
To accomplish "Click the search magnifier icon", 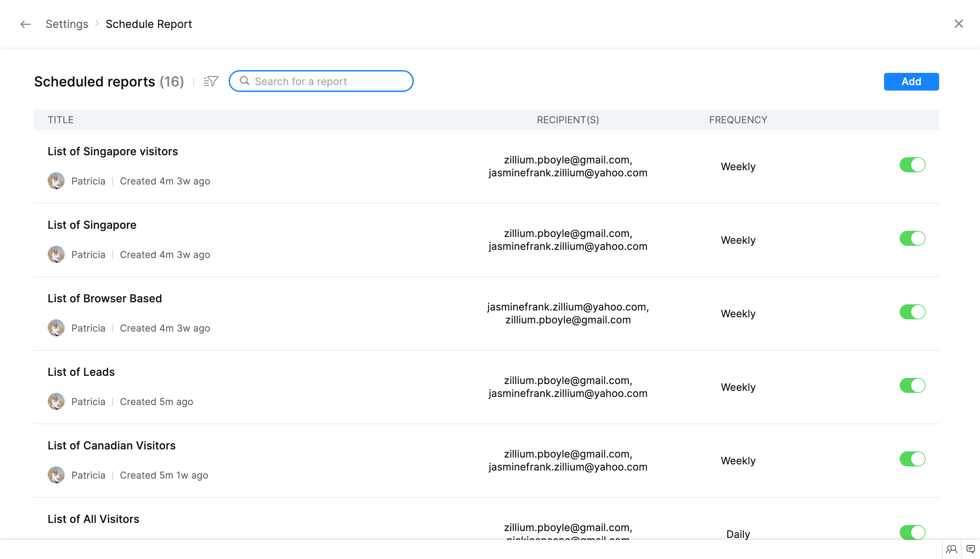I will click(244, 81).
